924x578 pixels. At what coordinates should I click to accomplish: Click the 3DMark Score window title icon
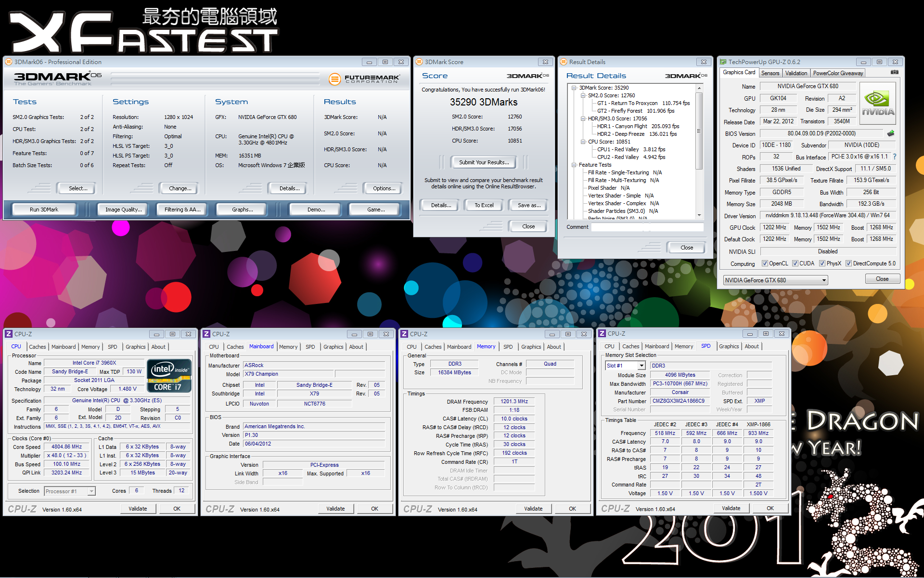pyautogui.click(x=419, y=62)
